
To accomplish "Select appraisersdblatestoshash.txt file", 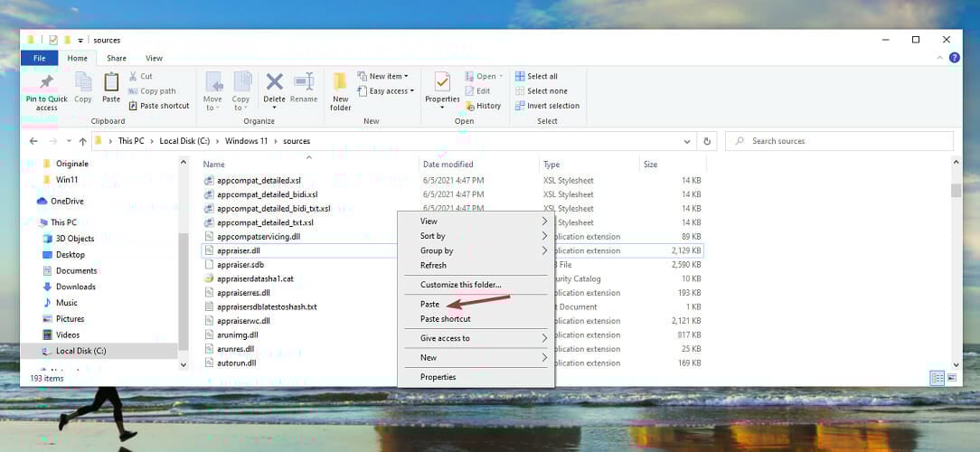I will coord(267,307).
